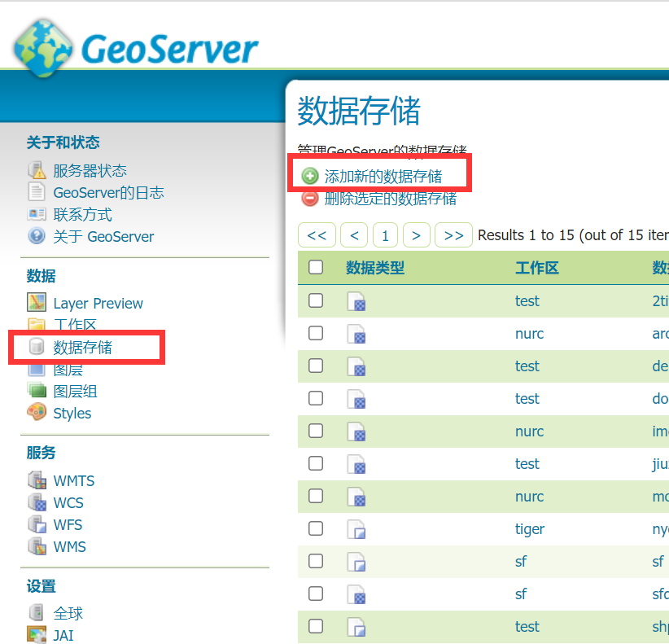
Task: Click 添加新的数据存储 link
Action: coord(383,176)
